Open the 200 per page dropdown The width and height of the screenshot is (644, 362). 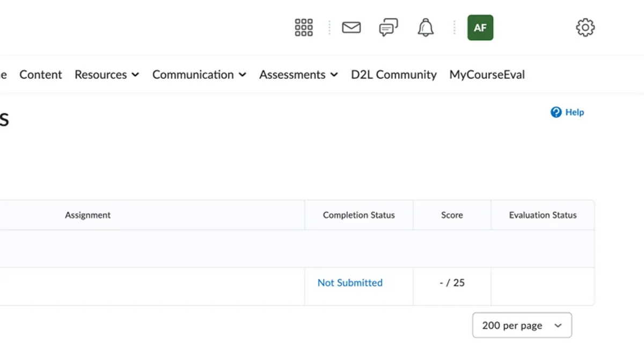pyautogui.click(x=522, y=326)
